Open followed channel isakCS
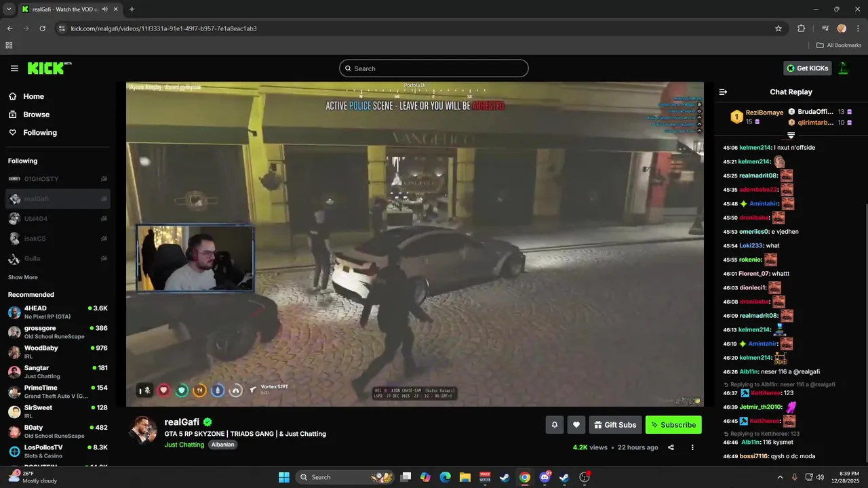This screenshot has height=488, width=868. click(58, 239)
